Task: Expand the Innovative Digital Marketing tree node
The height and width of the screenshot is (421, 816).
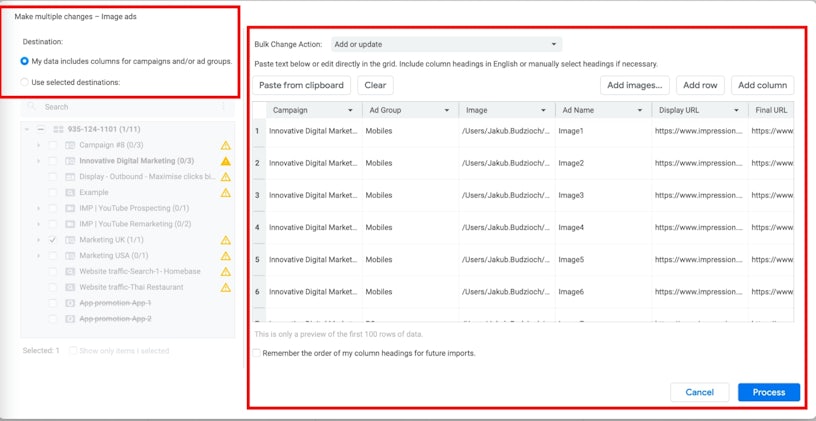Action: pos(39,161)
